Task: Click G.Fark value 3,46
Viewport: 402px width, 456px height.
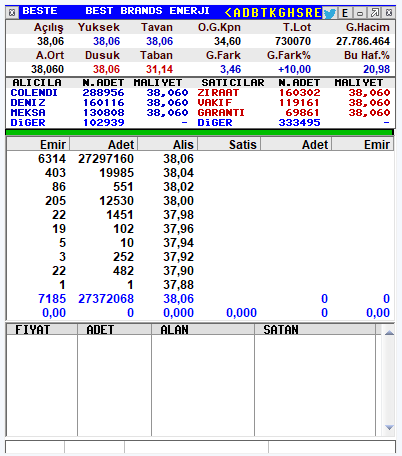Action: tap(230, 69)
